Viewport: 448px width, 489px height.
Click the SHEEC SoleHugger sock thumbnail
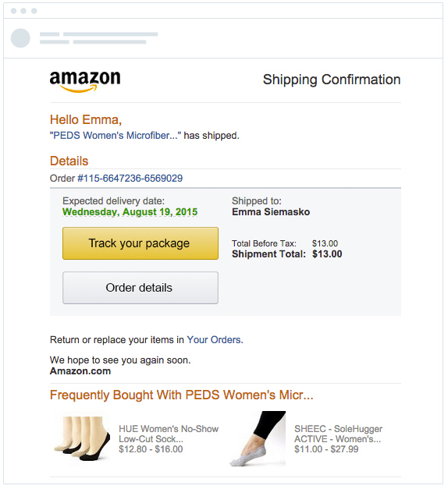click(258, 438)
